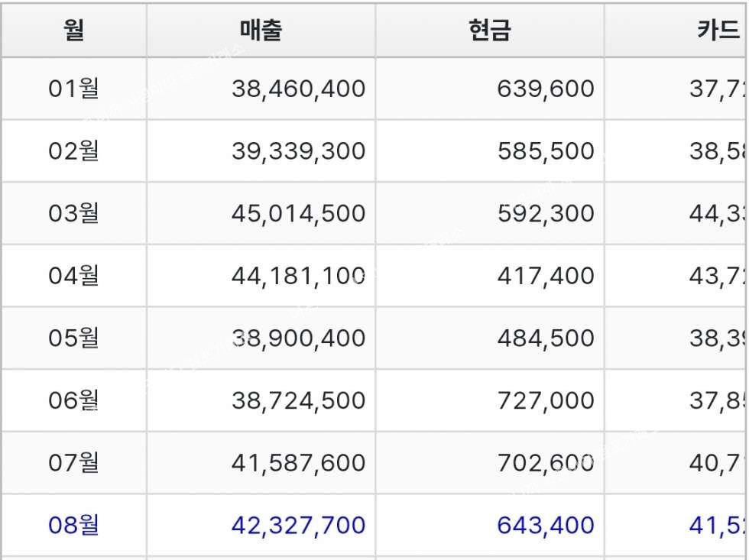Click the 카드 column header
This screenshot has height=560, width=749.
tap(718, 31)
